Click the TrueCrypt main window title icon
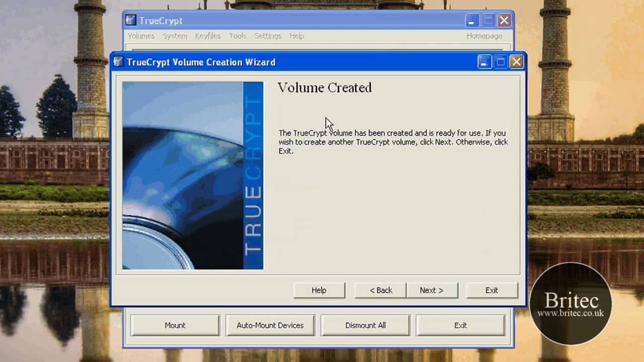The image size is (644, 362). point(131,21)
